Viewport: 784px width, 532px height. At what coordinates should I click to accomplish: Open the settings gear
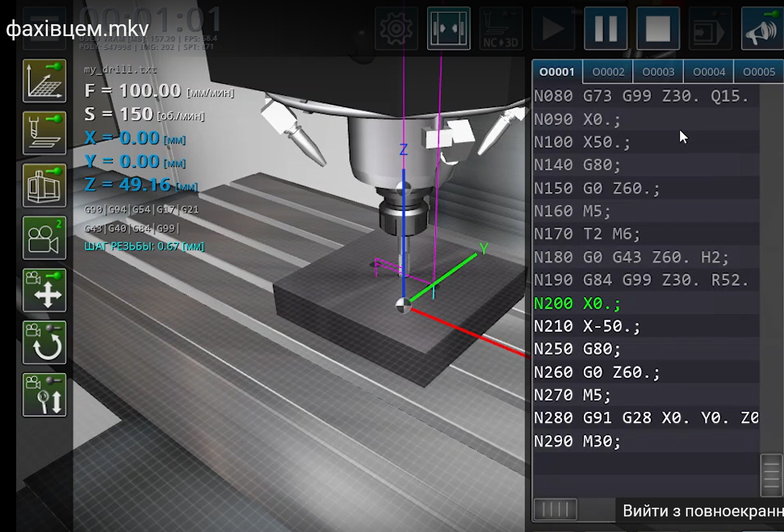click(x=396, y=29)
